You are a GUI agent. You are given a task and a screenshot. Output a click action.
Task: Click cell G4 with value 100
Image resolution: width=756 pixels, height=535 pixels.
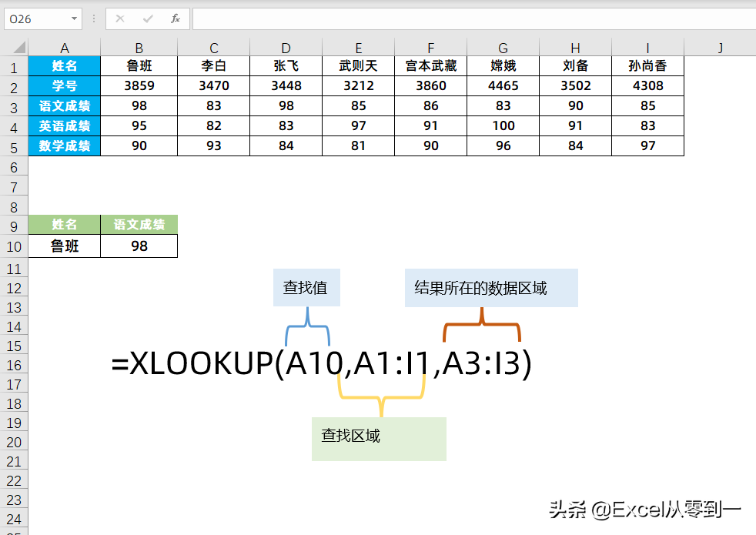503,126
